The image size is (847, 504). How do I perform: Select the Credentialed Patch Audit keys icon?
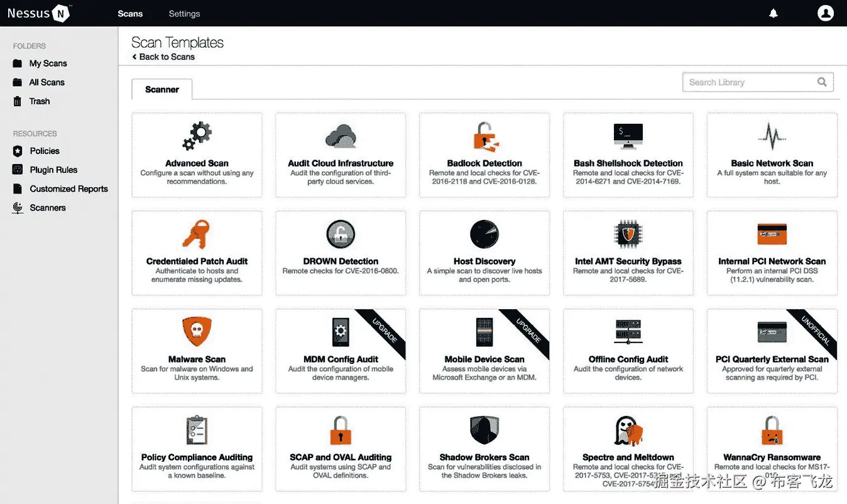point(197,234)
